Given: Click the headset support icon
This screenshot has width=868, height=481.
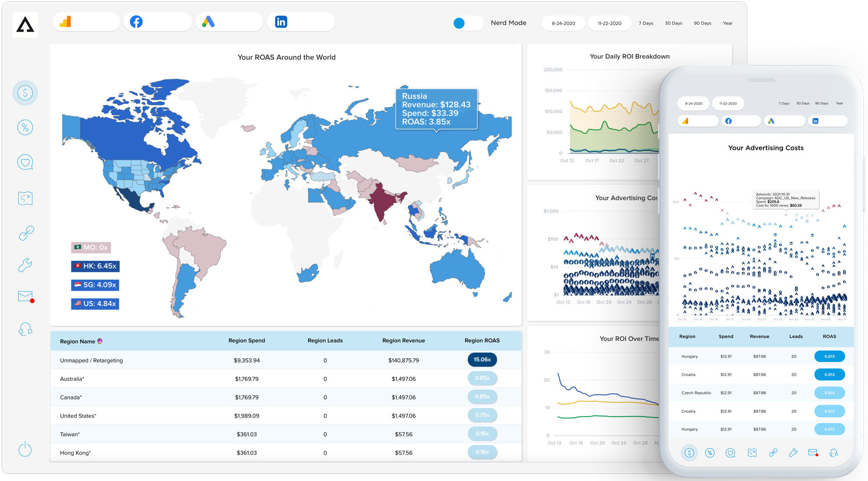Looking at the screenshot, I should (25, 329).
